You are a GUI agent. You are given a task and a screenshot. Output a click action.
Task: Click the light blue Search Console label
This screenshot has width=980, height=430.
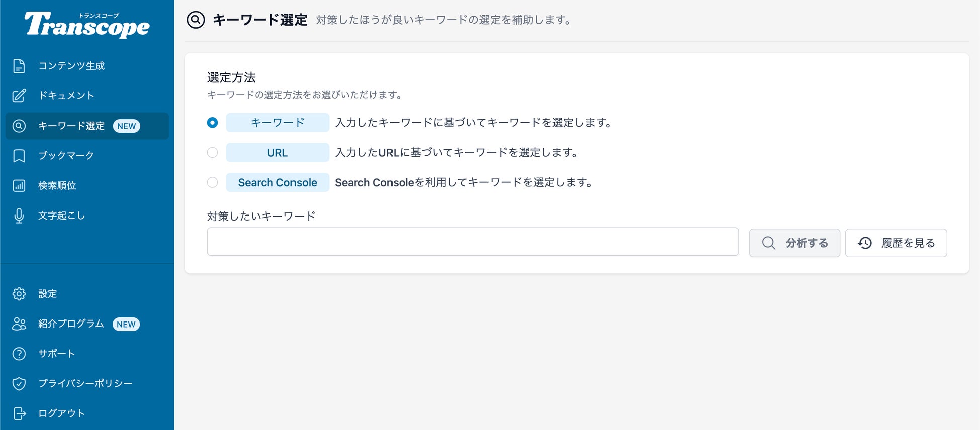(x=277, y=182)
